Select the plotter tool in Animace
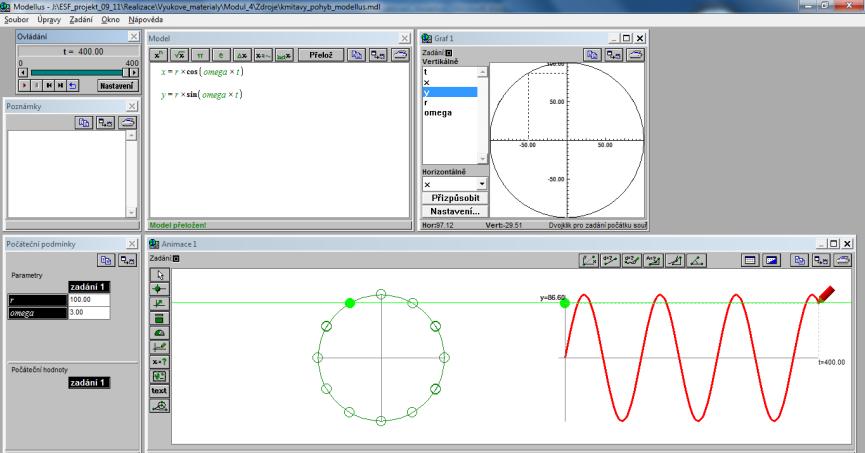This screenshot has height=453, width=865. 159,347
